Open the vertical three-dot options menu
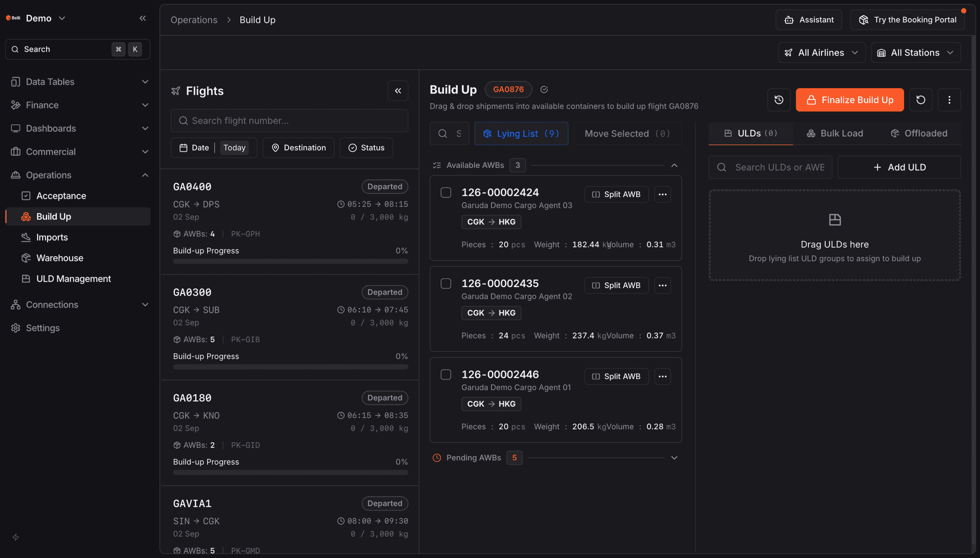The width and height of the screenshot is (980, 558). [x=949, y=100]
